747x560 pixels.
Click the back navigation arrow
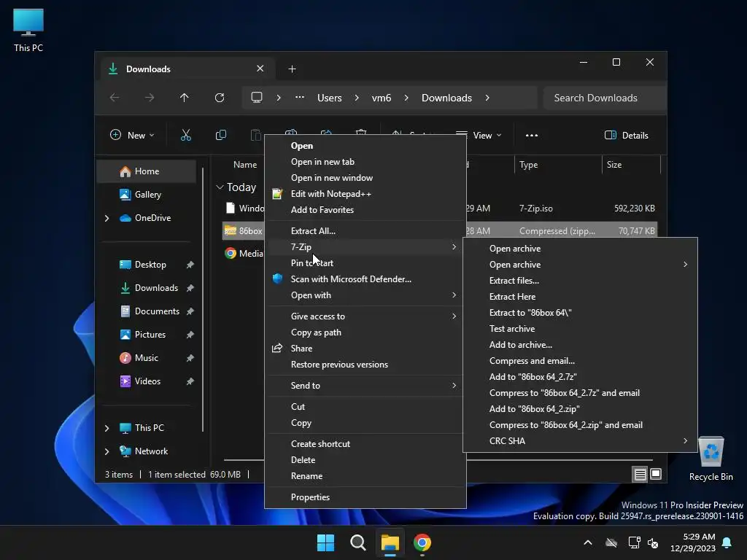(115, 98)
